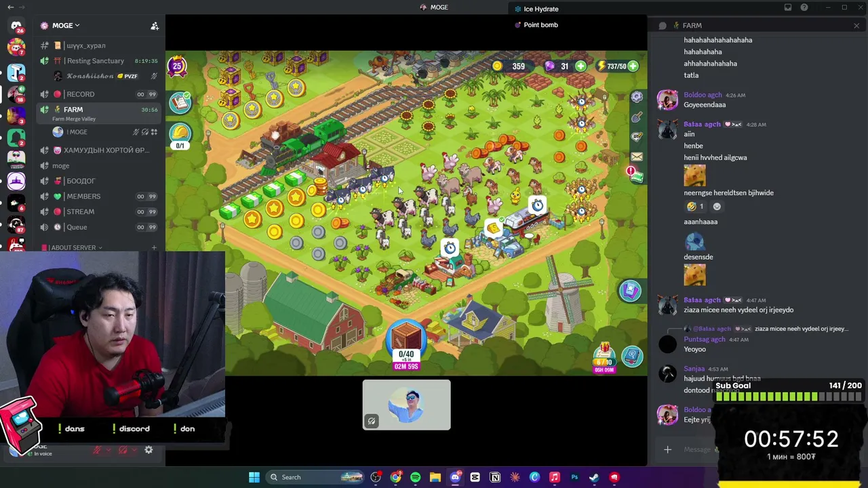This screenshot has height=488, width=868.
Task: Open the gift box event icon
Action: coord(604,357)
